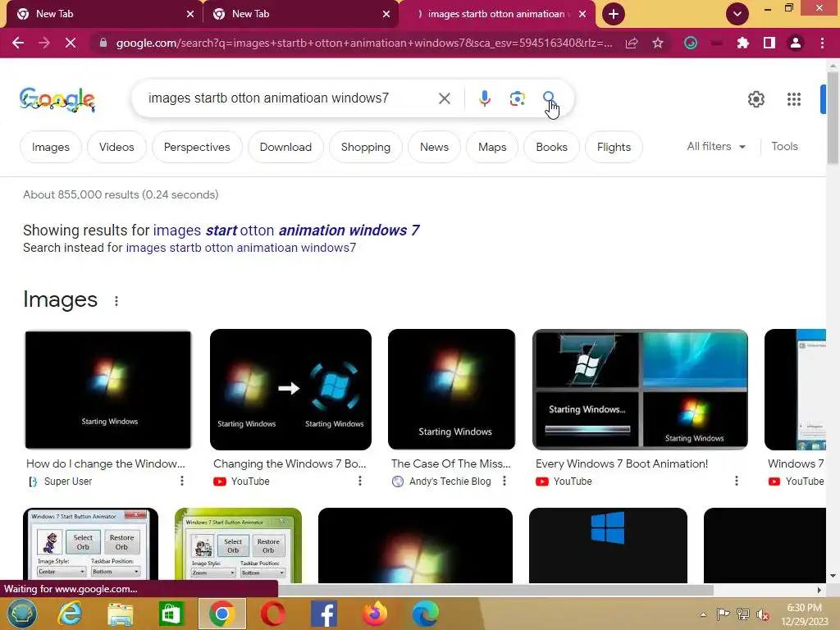Select the Videos filter chip

pos(116,147)
